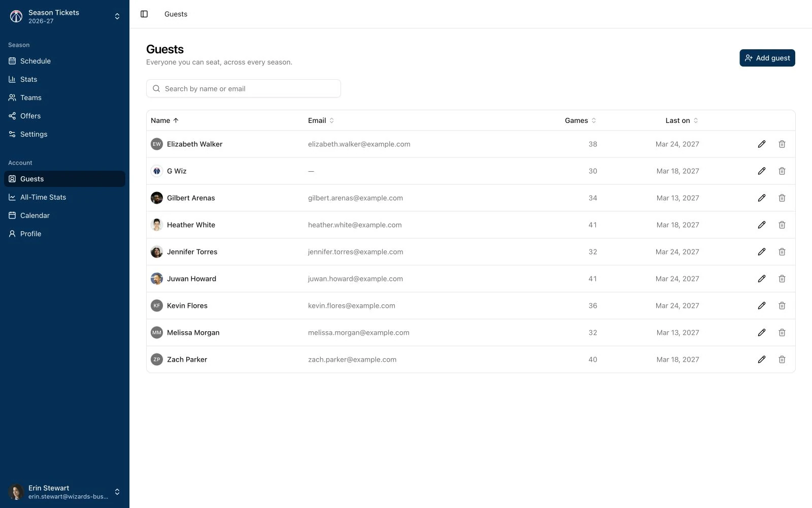Click Melissa Morgan's MM initials avatar
Viewport: 812px width, 508px height.
tap(157, 333)
